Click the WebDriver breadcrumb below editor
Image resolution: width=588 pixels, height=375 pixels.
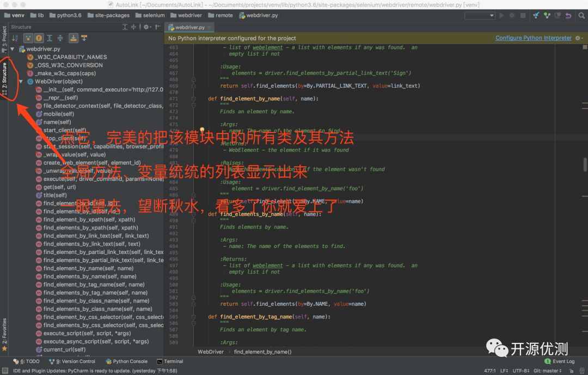click(210, 352)
